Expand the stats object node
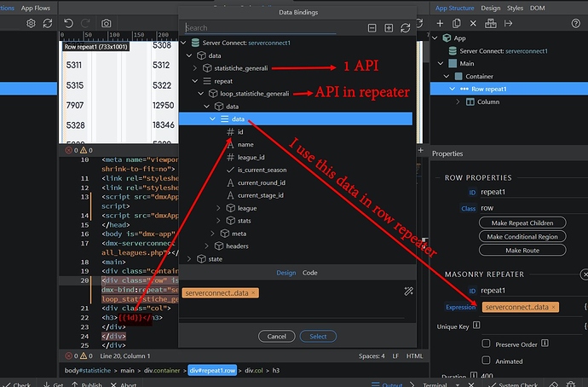 [218, 221]
